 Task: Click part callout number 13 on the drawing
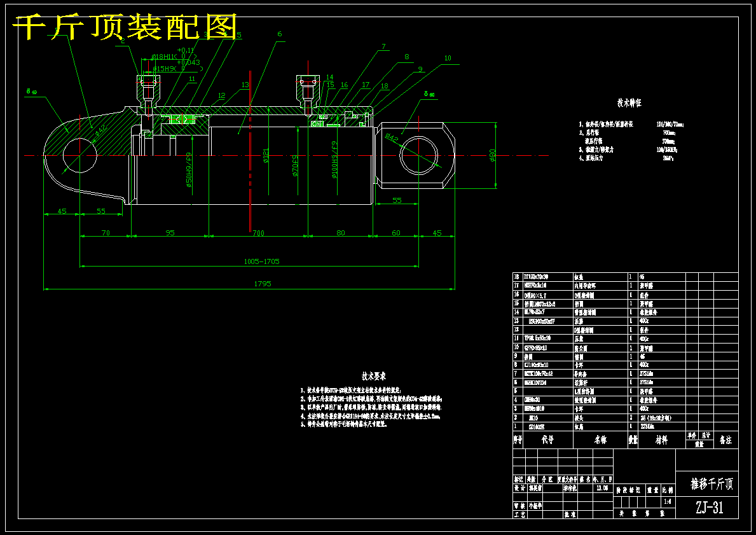pos(245,85)
